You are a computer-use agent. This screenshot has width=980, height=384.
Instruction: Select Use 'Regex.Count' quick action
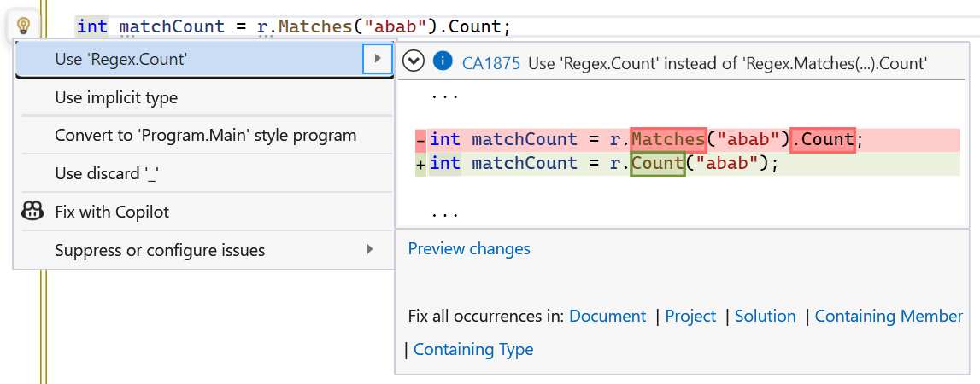point(203,60)
